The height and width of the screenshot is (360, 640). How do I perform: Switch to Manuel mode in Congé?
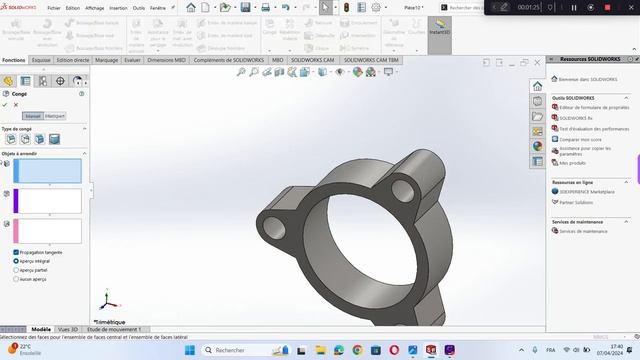pos(33,116)
